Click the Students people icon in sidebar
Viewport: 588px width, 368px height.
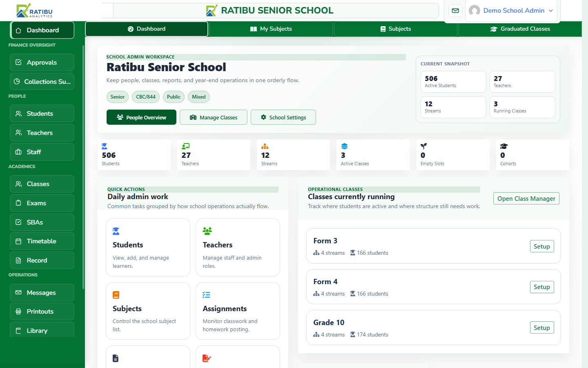click(18, 114)
